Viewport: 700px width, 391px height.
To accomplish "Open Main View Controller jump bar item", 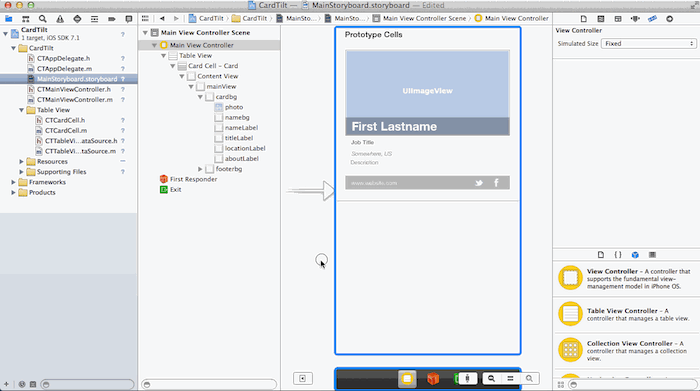I will pyautogui.click(x=512, y=18).
